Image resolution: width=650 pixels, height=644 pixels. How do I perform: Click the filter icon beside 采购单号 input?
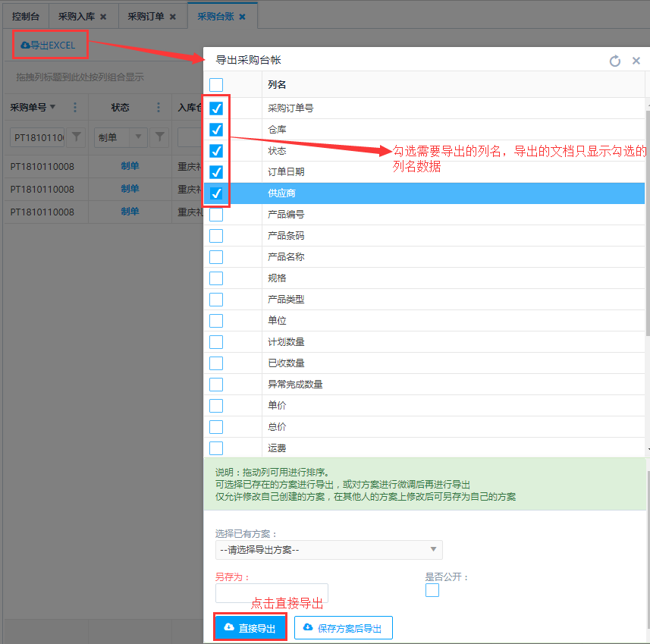point(76,137)
